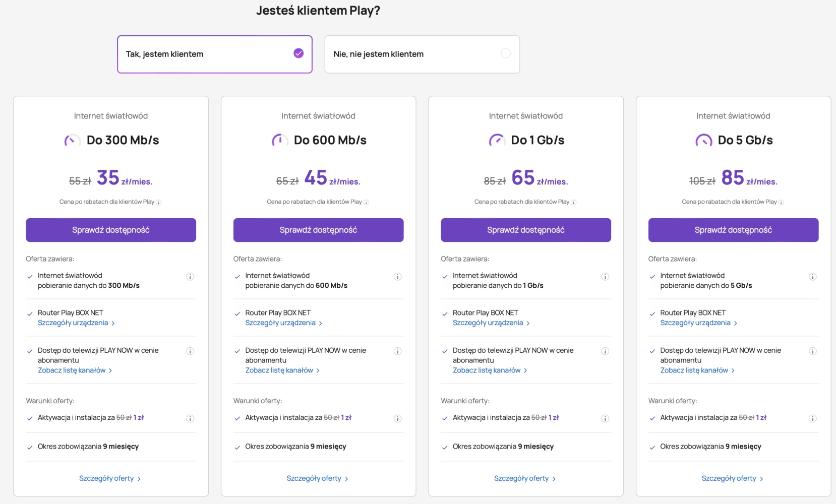
Task: Click 'Sprawdź dostępność' for 600 Mb/s plan
Action: 318,230
